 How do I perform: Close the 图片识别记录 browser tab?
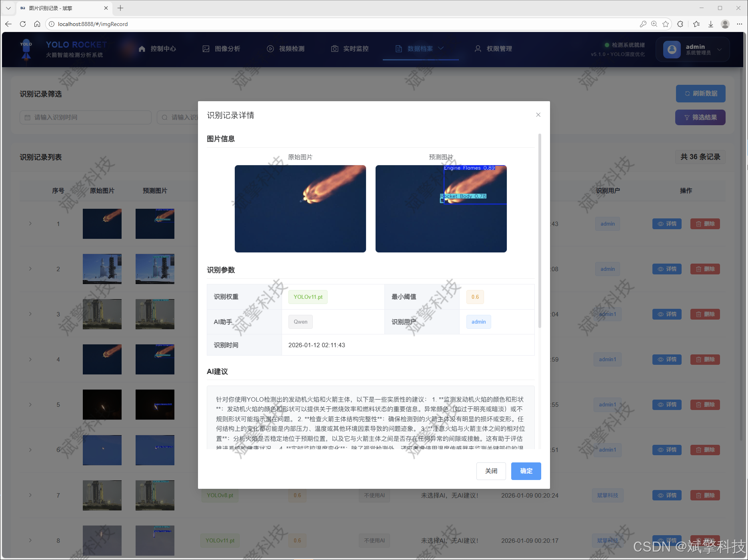(x=106, y=8)
